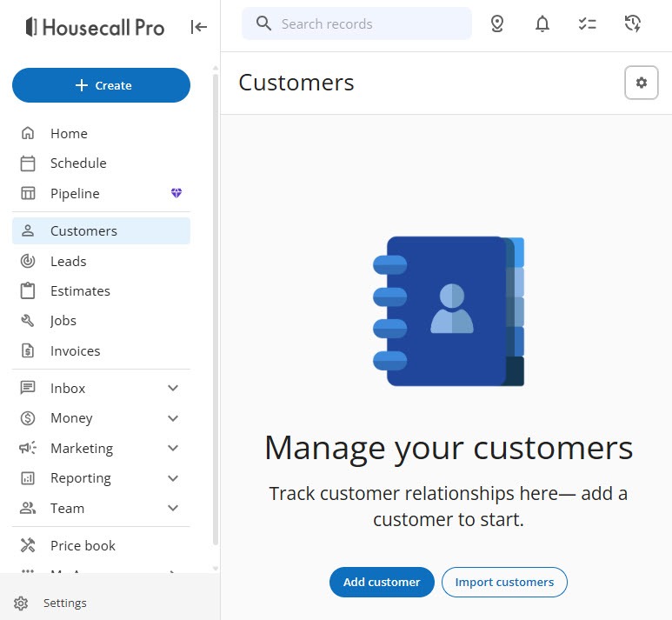Click the Customers person icon
This screenshot has height=620, width=672.
click(x=28, y=230)
